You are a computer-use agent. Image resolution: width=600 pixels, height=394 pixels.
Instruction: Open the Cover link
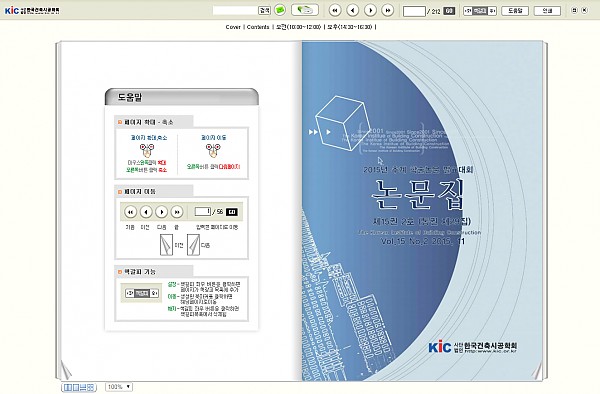[x=233, y=27]
